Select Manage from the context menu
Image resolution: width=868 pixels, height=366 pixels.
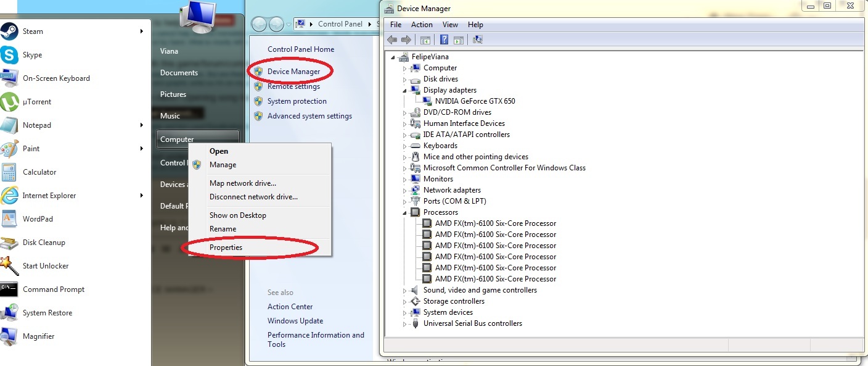point(223,165)
